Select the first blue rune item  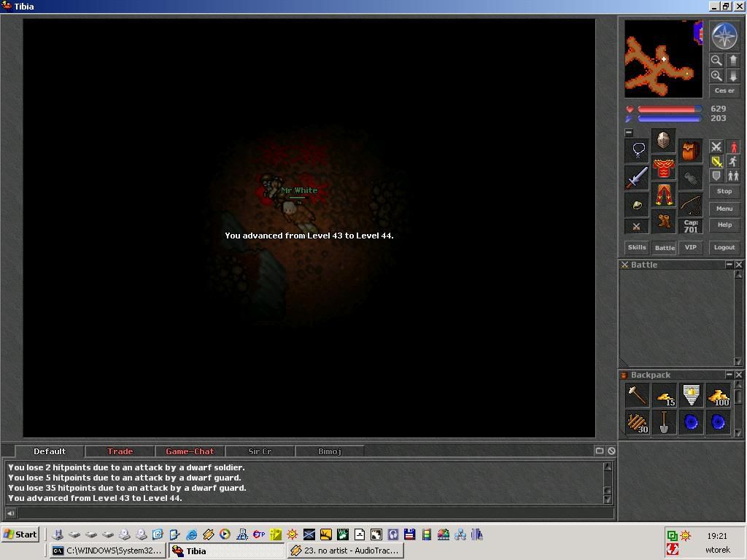(692, 422)
